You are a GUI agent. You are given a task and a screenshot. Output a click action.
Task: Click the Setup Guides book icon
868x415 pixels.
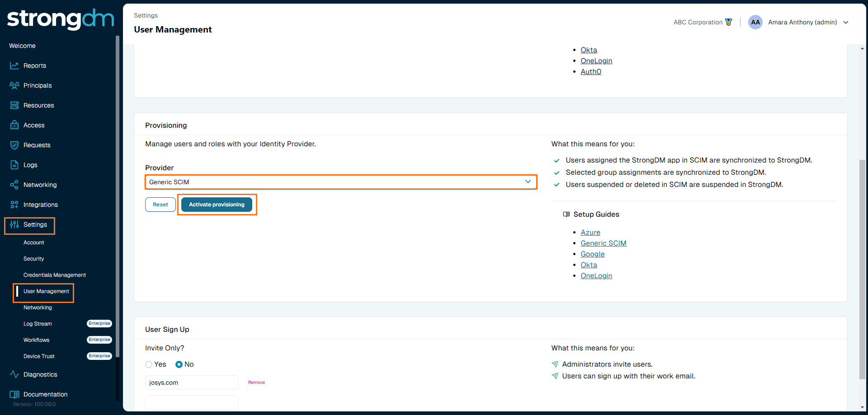566,214
